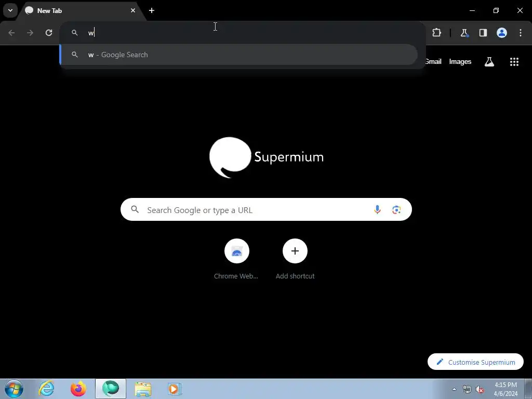This screenshot has height=399, width=532.
Task: Show hidden tray icons arrow
Action: [x=454, y=389]
